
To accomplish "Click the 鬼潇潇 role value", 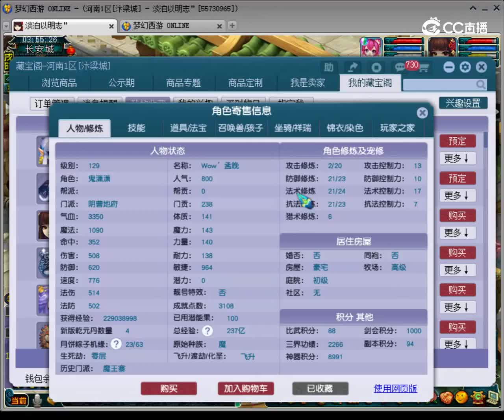I will point(99,179).
